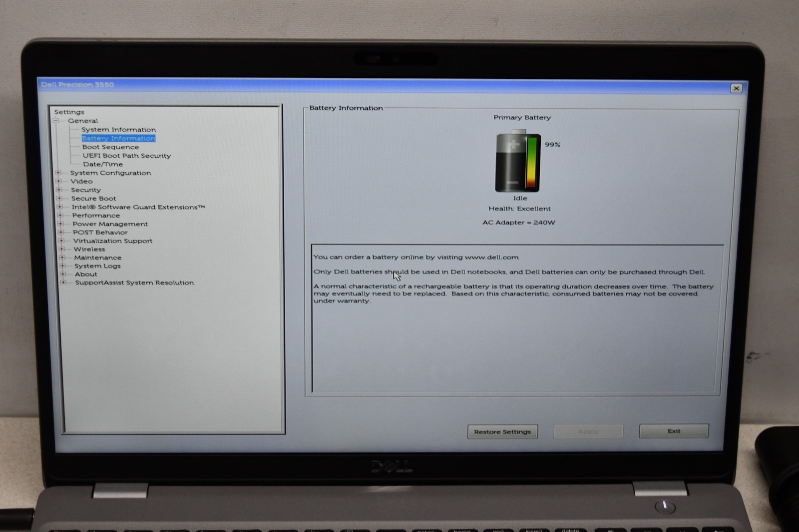Click the battery charge level bar
799x532 pixels.
coord(532,162)
